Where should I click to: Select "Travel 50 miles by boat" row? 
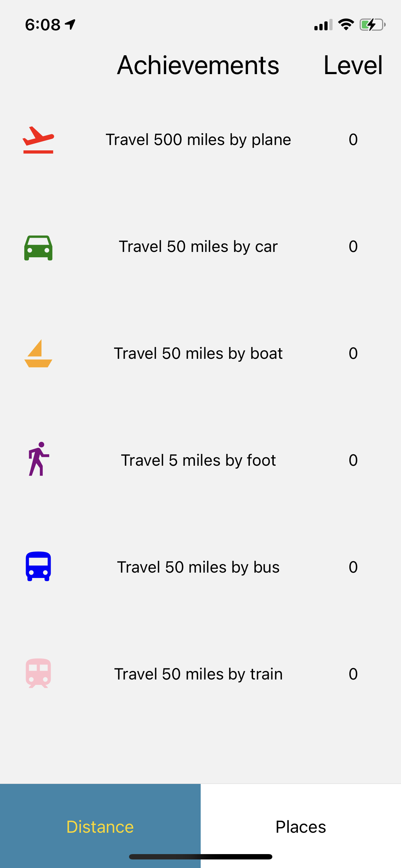(198, 353)
